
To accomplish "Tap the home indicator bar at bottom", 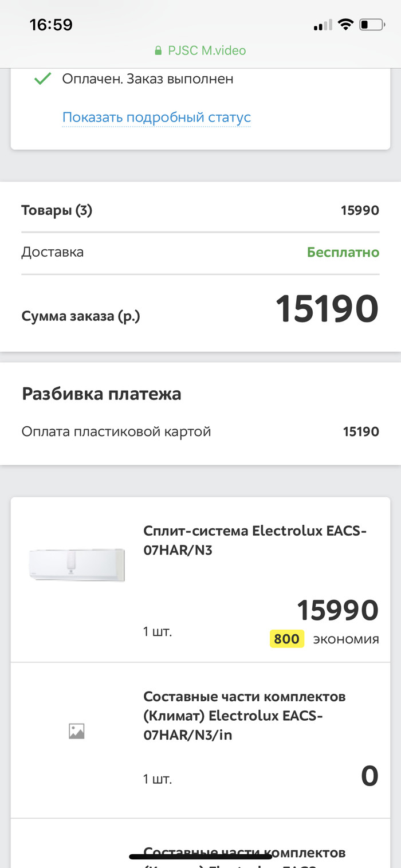I will point(200,857).
